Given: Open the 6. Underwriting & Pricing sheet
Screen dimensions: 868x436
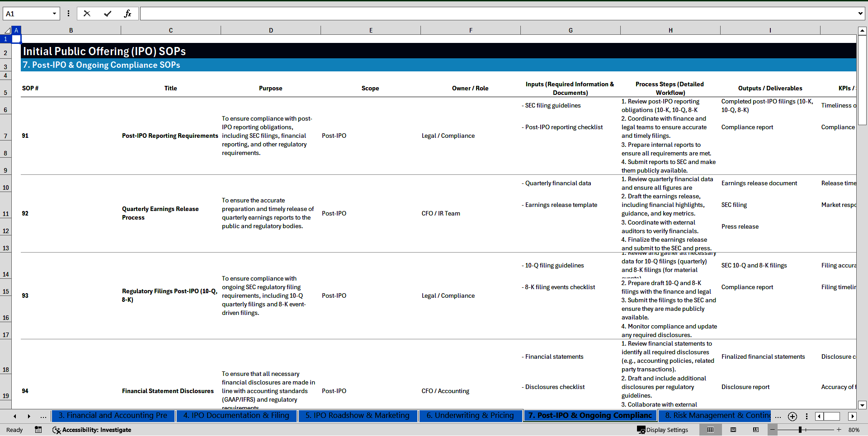Looking at the screenshot, I should point(470,416).
